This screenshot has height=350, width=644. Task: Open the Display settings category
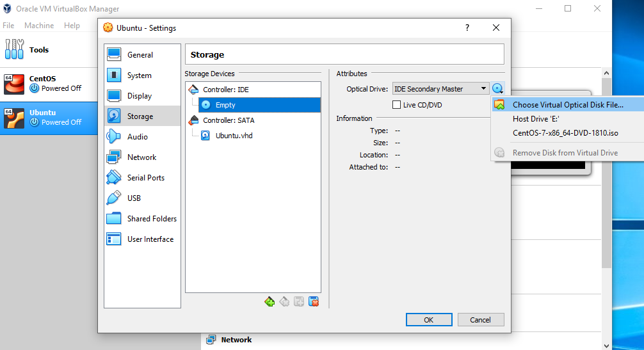(x=142, y=95)
